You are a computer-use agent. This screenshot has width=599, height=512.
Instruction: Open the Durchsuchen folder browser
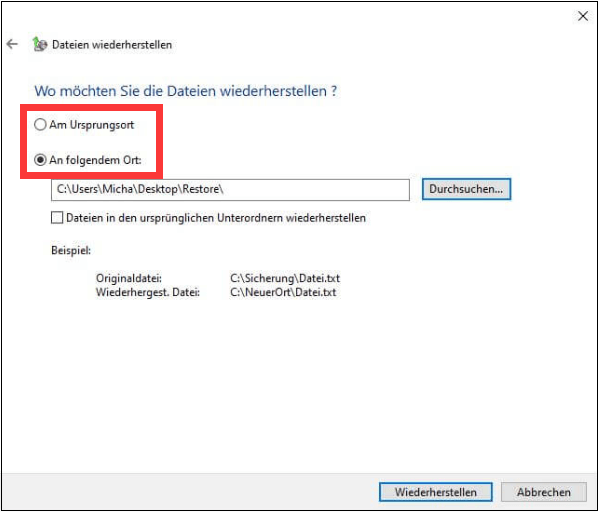pyautogui.click(x=466, y=189)
